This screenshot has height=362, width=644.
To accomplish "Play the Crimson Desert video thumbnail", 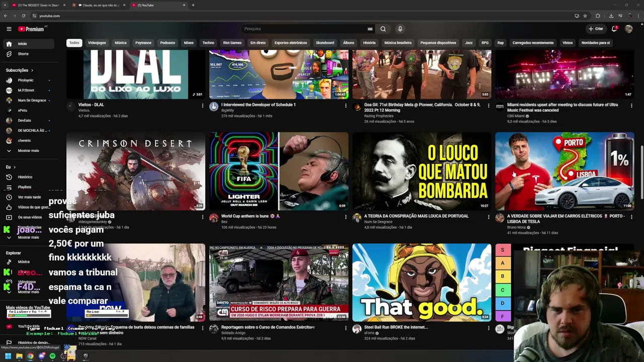I will coord(136,171).
